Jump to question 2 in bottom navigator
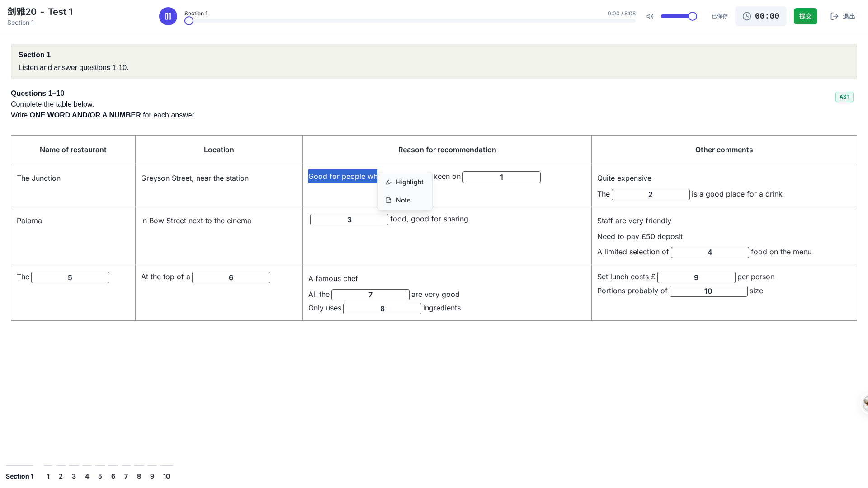Screen dimensions: 868x488 click(x=61, y=476)
